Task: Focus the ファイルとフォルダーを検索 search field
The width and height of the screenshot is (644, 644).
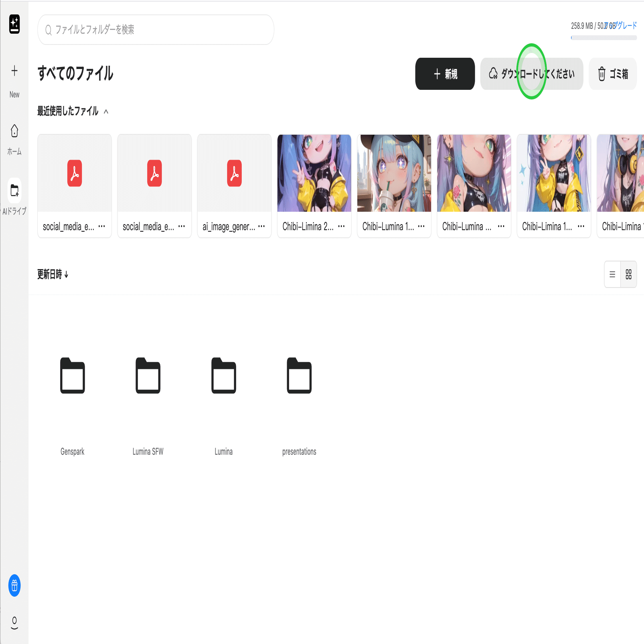Action: click(x=156, y=30)
